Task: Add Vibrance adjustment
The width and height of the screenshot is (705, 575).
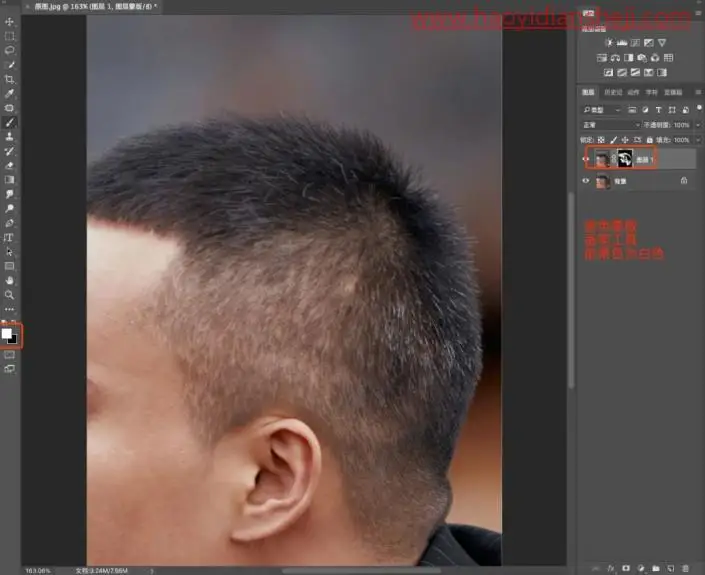Action: point(662,43)
